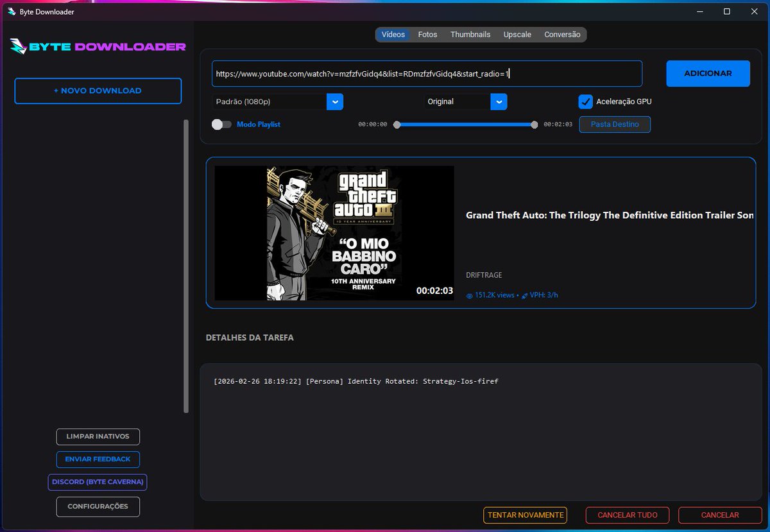The width and height of the screenshot is (770, 532).
Task: Click the trim slider start handle at 00:00:00
Action: pyautogui.click(x=397, y=124)
